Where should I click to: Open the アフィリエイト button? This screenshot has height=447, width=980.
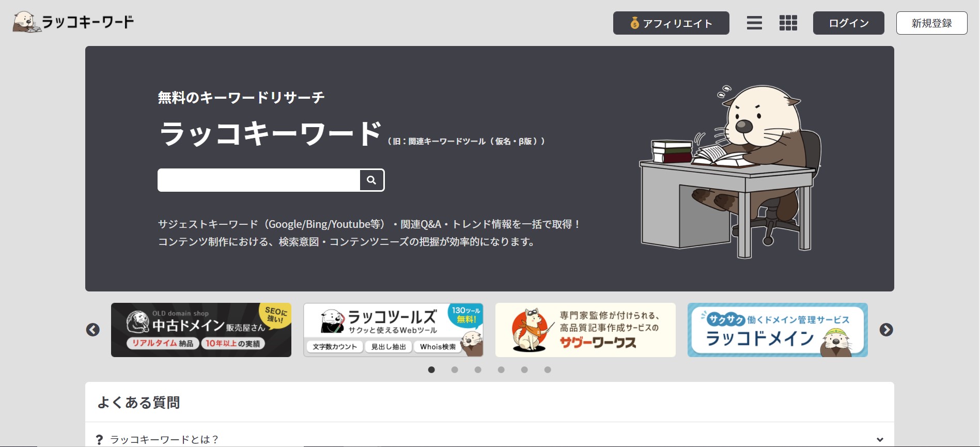671,23
